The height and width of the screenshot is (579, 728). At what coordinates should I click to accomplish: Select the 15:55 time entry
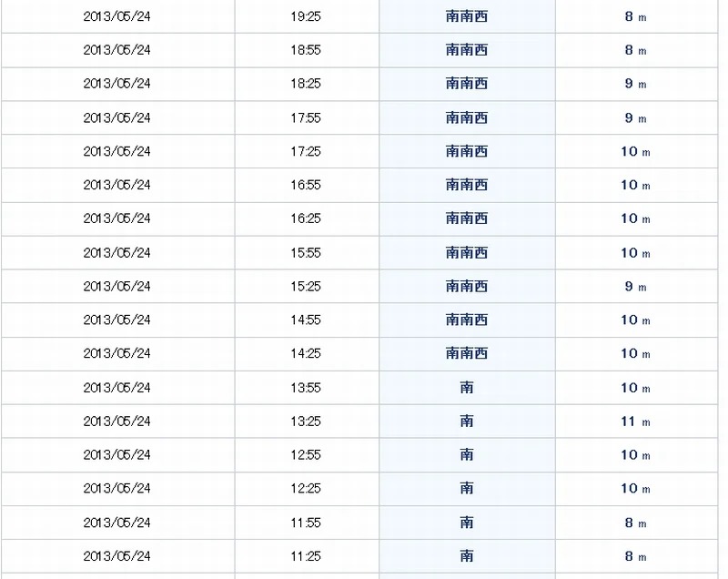(306, 252)
